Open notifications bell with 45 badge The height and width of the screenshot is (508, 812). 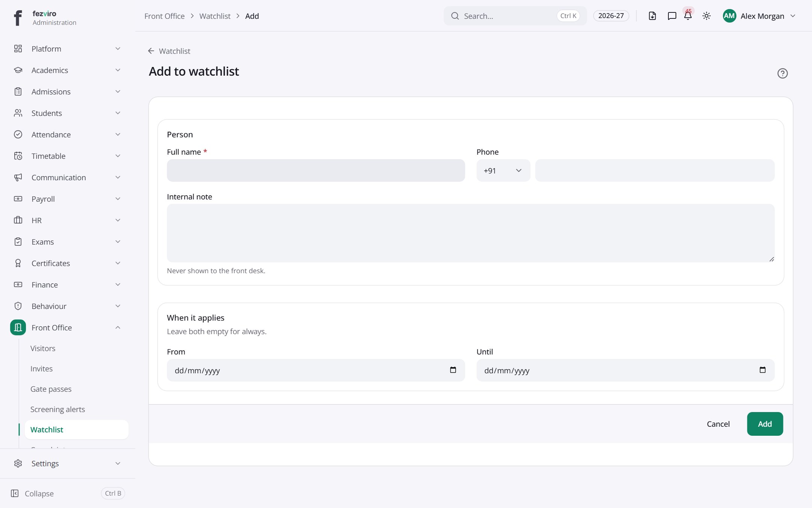pos(688,15)
